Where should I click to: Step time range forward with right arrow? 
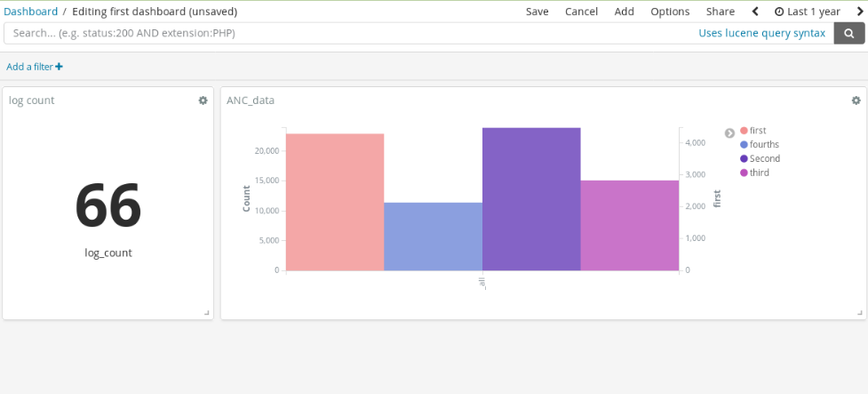[860, 12]
